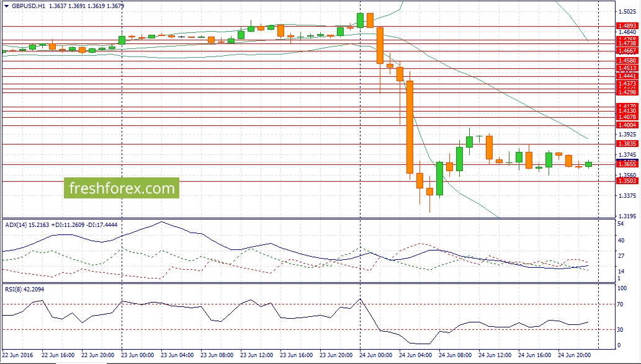Click the 1.5025 price axis value
The height and width of the screenshot is (364, 641).
tap(626, 11)
